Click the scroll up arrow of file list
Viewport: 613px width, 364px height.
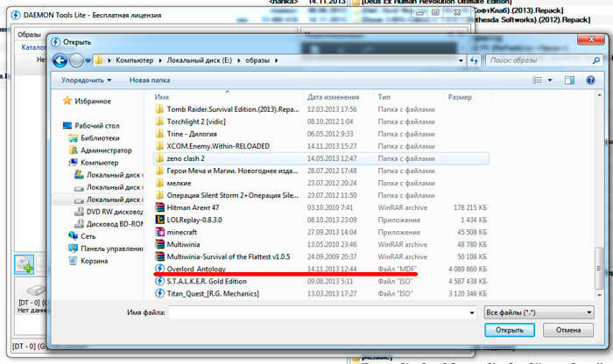tap(598, 95)
